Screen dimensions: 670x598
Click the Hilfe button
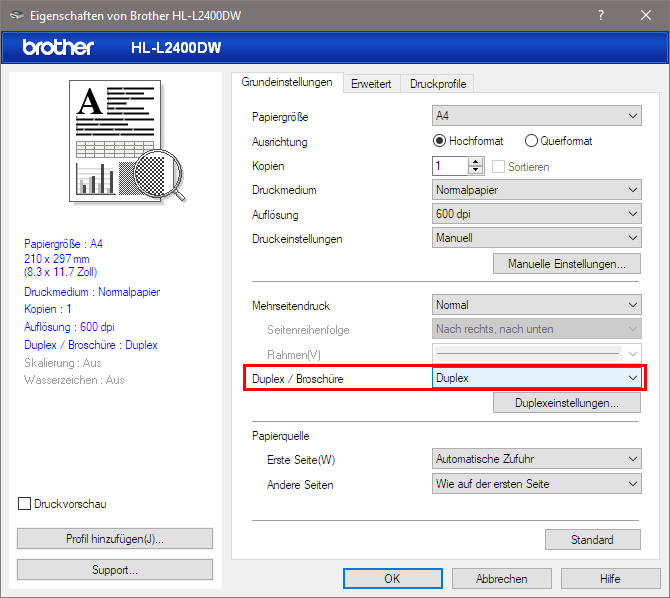point(610,578)
